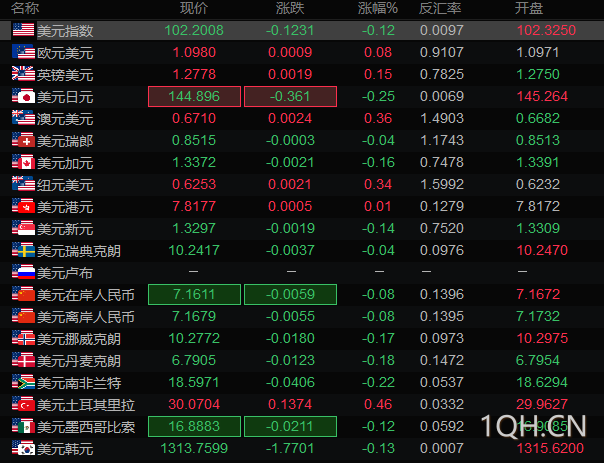Click the Canada flag icon for 美元加元
604x463 pixels.
23,162
